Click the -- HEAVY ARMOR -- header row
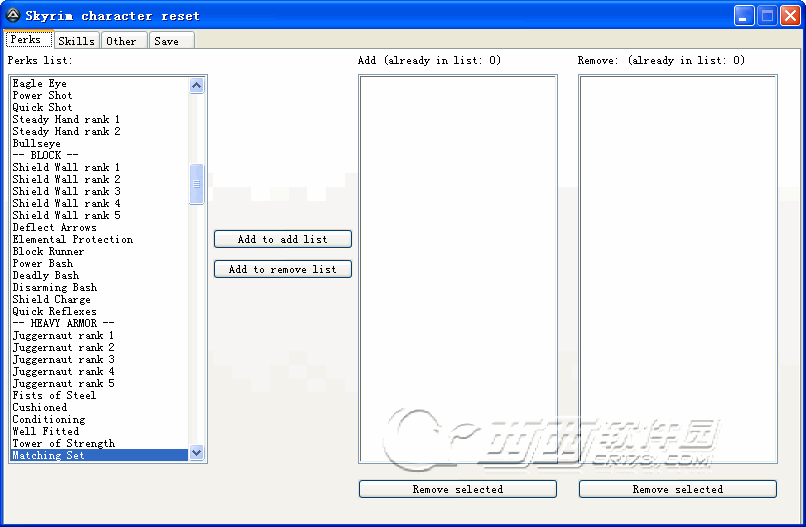Image resolution: width=806 pixels, height=527 pixels. [x=100, y=323]
